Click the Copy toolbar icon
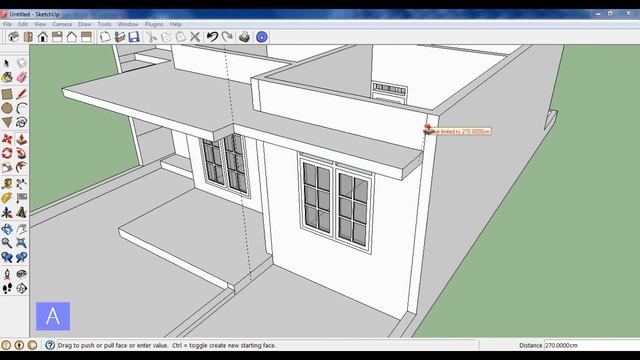640x360 pixels. click(x=166, y=37)
